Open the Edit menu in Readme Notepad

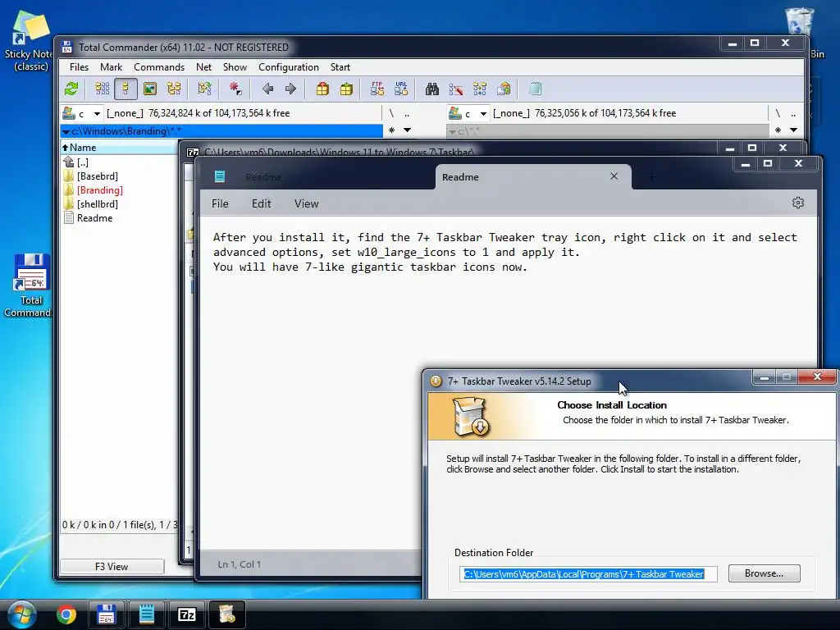[x=262, y=203]
